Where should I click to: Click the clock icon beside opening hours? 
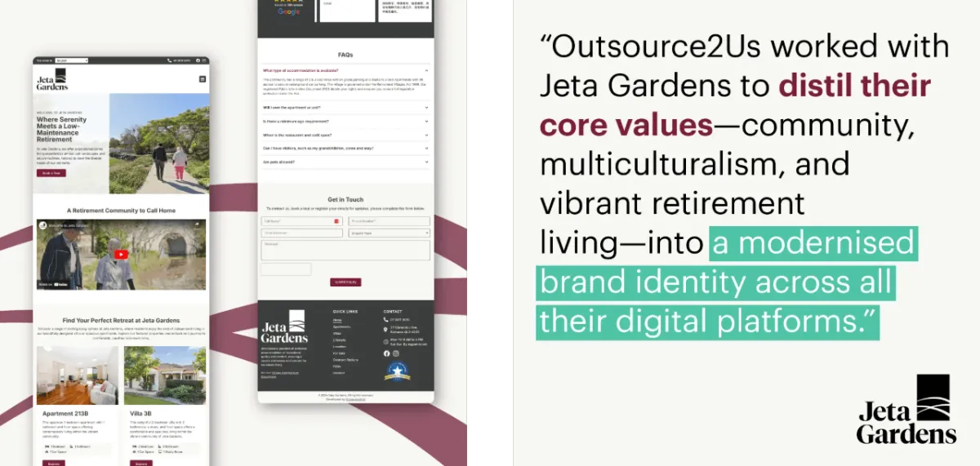[x=385, y=342]
